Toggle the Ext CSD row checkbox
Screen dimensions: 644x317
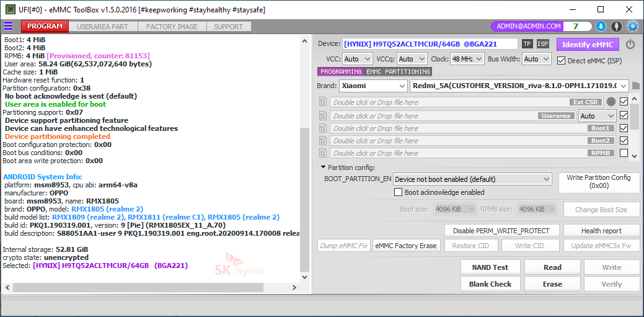click(x=624, y=102)
